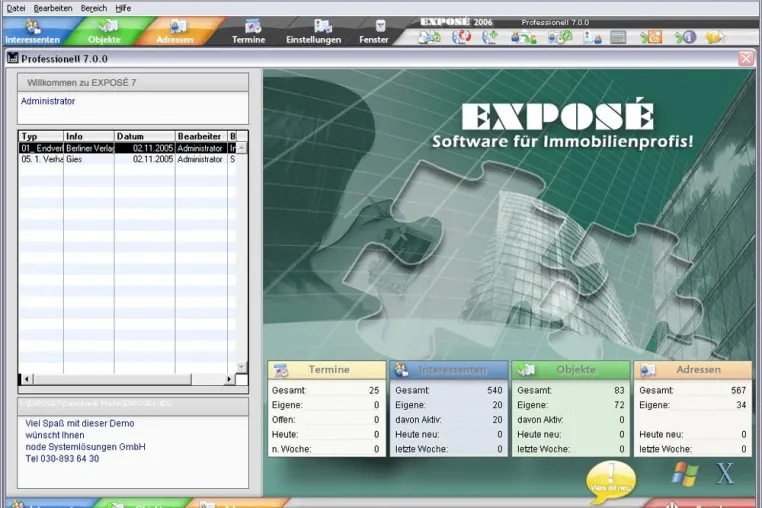Click the Termine 'Gesamt: 25' value

pyautogui.click(x=374, y=390)
